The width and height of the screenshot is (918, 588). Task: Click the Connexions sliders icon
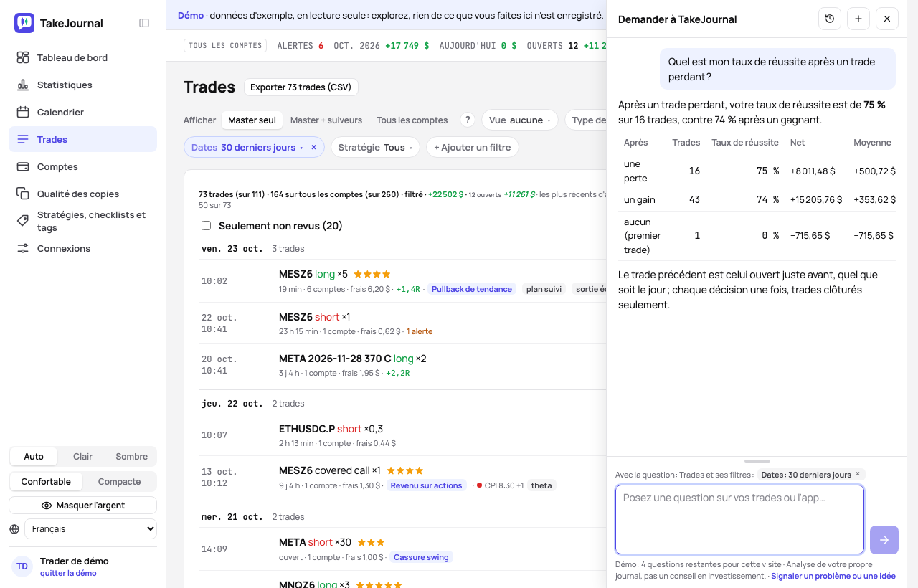[23, 248]
